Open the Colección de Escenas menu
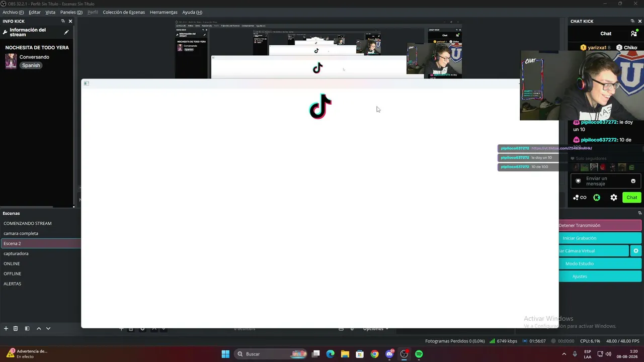 tap(124, 12)
